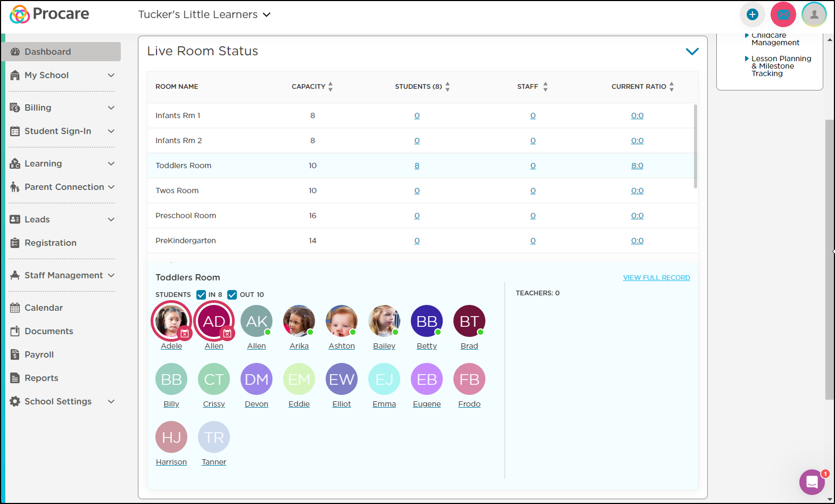Select Adele's student photo thumbnail
This screenshot has width=835, height=504.
click(171, 321)
